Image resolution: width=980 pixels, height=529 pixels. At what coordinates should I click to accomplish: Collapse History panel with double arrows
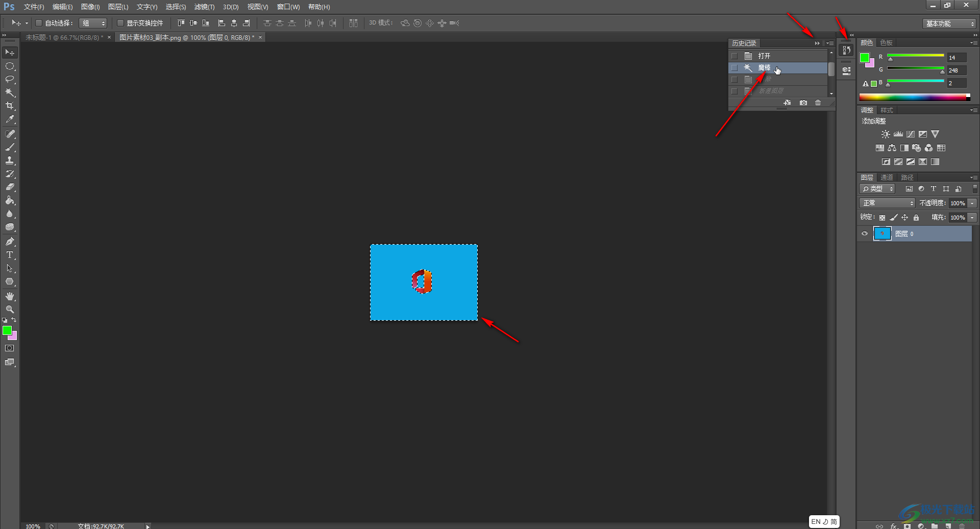coord(817,43)
